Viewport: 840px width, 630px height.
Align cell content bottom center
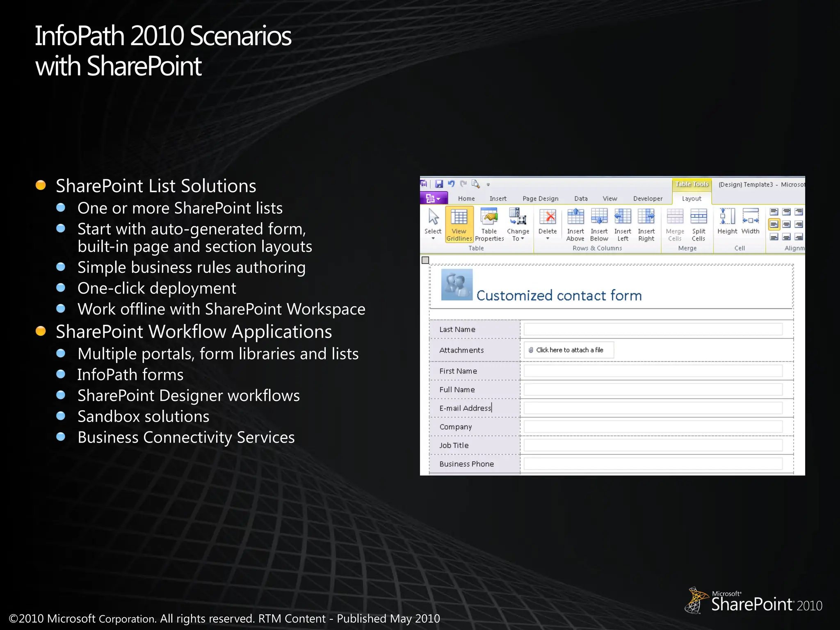[786, 237]
